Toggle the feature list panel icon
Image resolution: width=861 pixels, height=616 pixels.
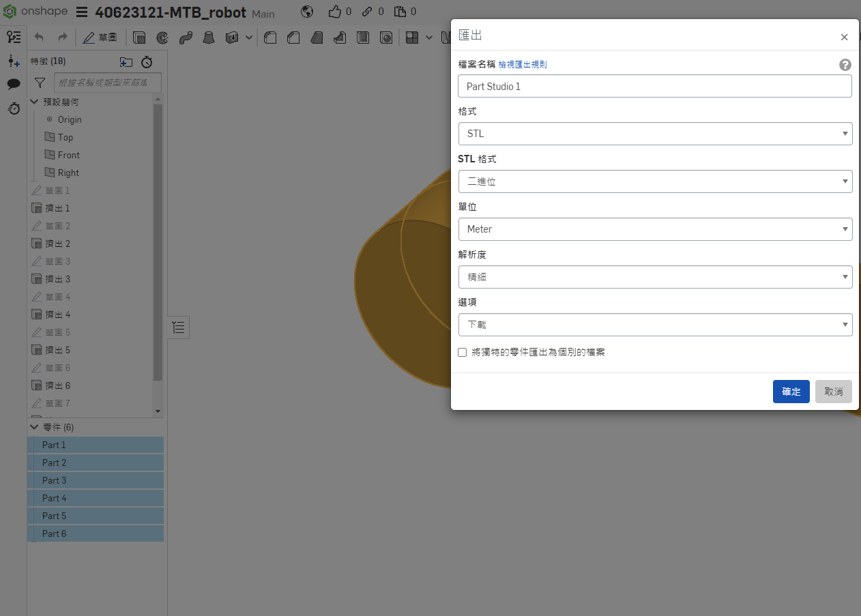14,38
